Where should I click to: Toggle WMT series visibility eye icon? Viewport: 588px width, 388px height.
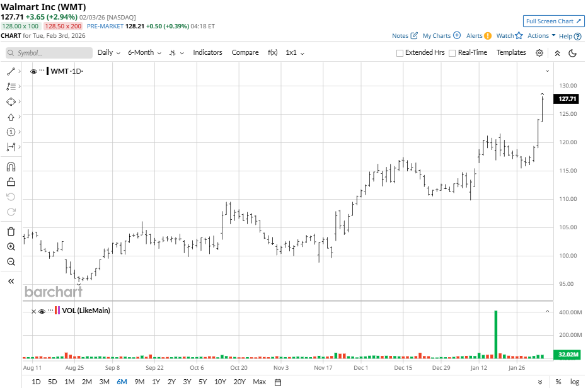(x=33, y=71)
